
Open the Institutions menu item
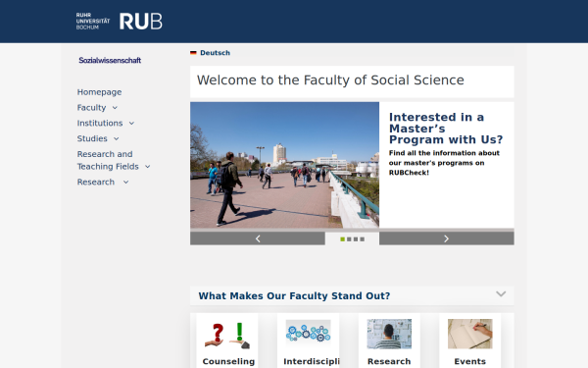point(100,123)
